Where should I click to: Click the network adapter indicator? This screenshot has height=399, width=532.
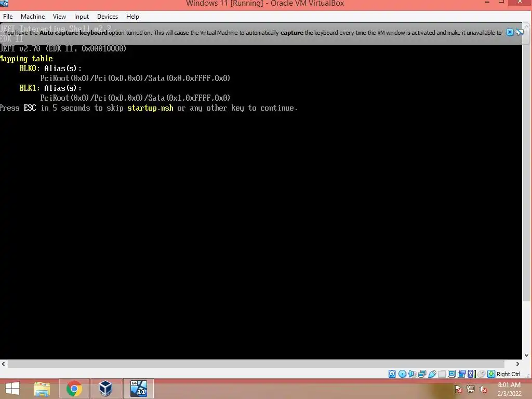tap(422, 374)
